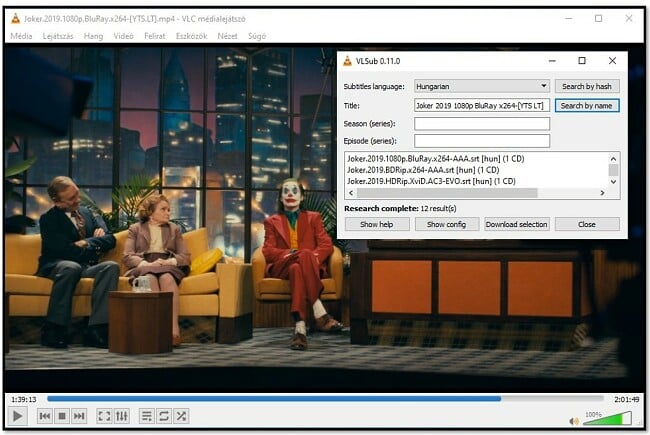
Task: Click the Show help button
Action: pyautogui.click(x=377, y=224)
